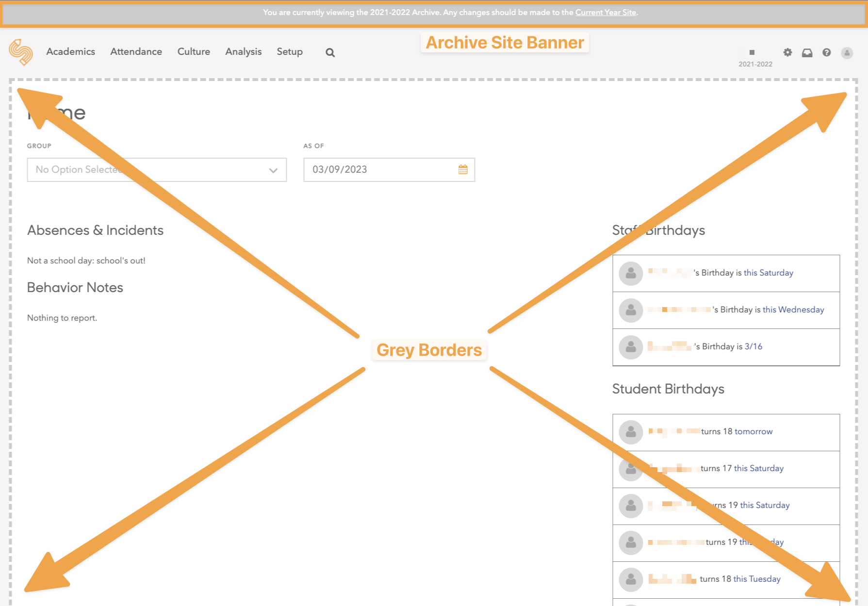The image size is (868, 606).
Task: Open the Attendance menu
Action: 136,51
